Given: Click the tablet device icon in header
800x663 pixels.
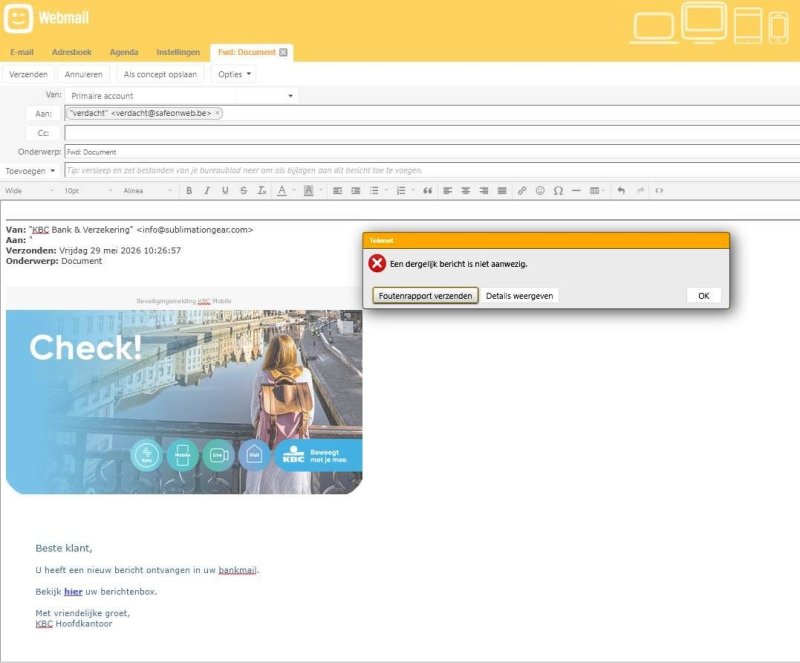Looking at the screenshot, I should [x=748, y=26].
